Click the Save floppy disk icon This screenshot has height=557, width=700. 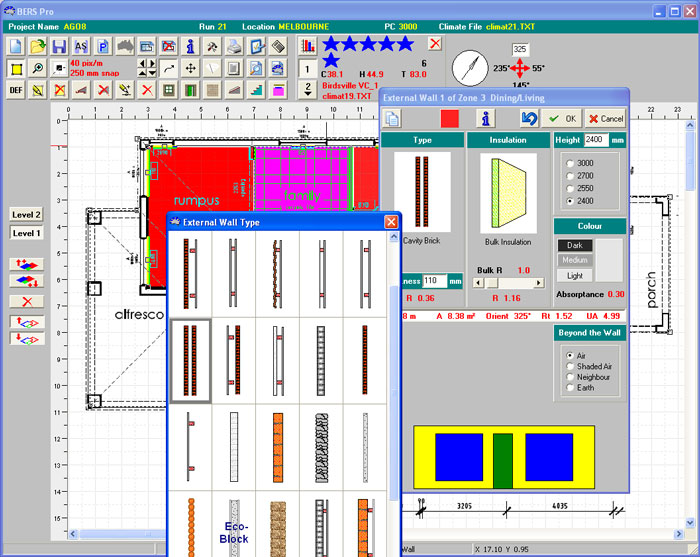60,46
